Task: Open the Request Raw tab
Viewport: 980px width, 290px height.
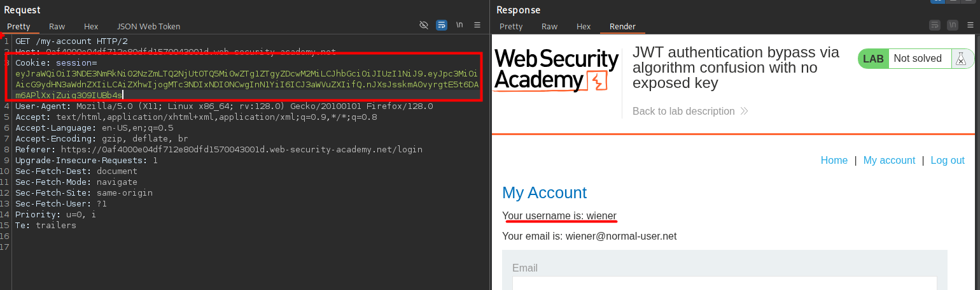Action: 57,26
